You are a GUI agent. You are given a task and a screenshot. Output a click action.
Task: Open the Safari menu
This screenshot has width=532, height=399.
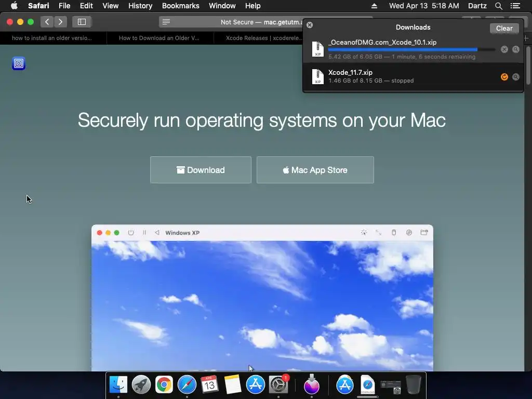(38, 6)
